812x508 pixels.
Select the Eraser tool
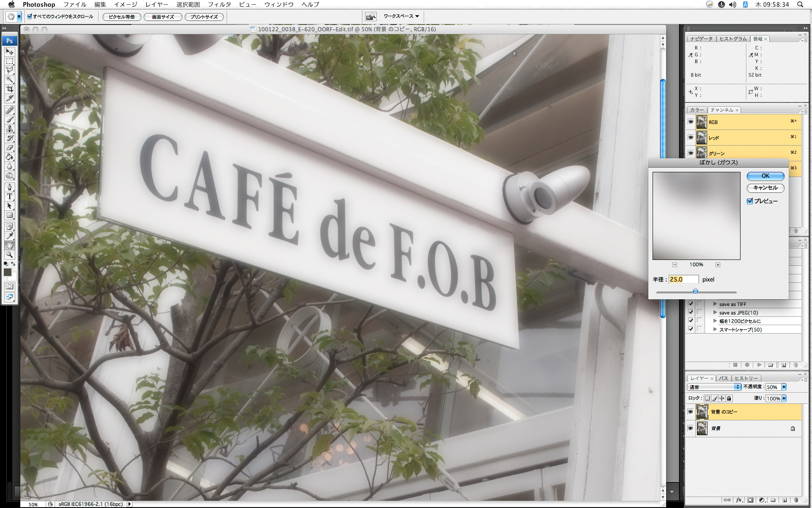[x=10, y=147]
